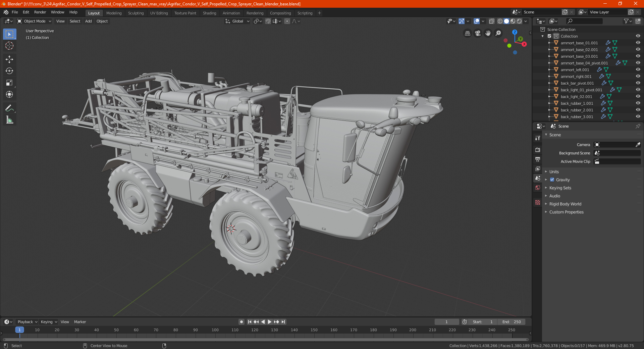Hide ammort_left.001 in viewport
Image resolution: width=644 pixels, height=349 pixels.
[638, 69]
